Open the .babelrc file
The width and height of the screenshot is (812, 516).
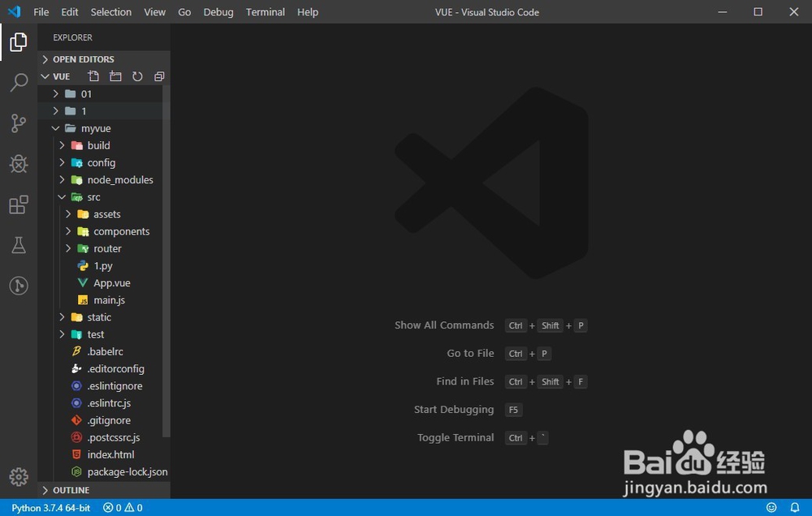click(x=100, y=351)
